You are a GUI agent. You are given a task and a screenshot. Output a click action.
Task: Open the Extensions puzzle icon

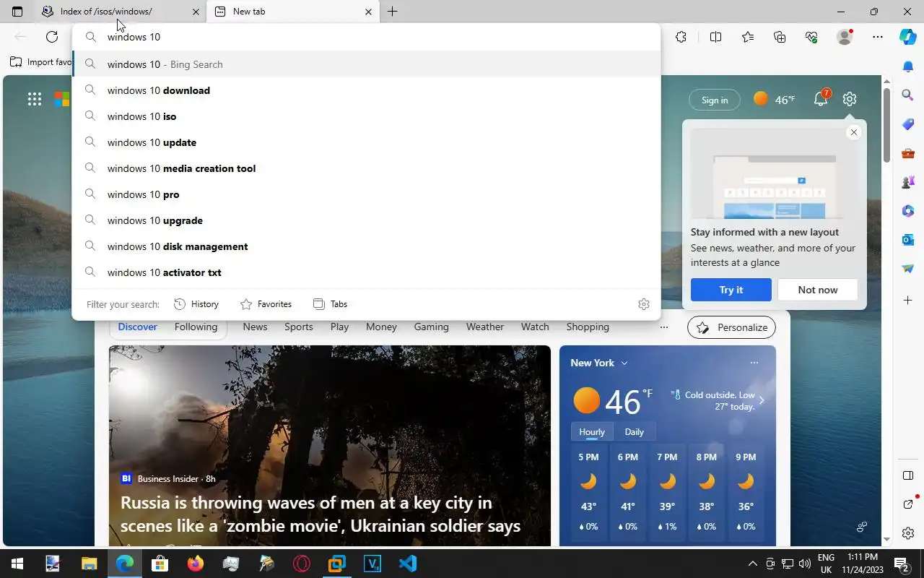[681, 37]
